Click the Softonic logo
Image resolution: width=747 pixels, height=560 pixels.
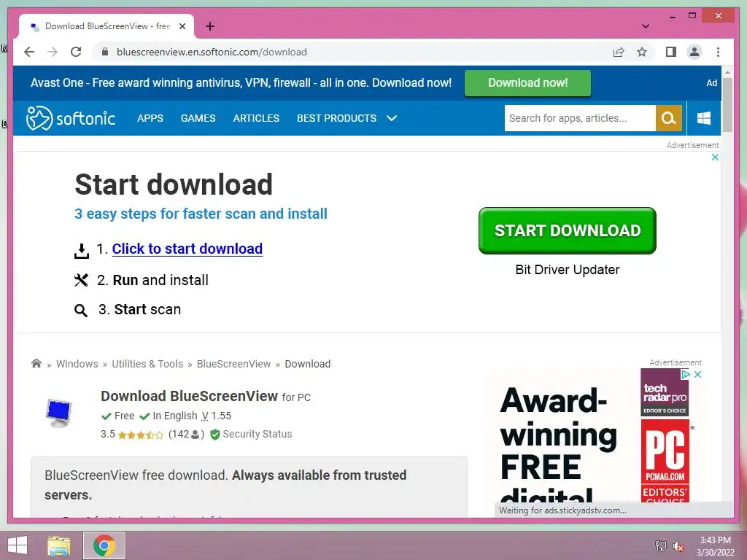tap(71, 118)
